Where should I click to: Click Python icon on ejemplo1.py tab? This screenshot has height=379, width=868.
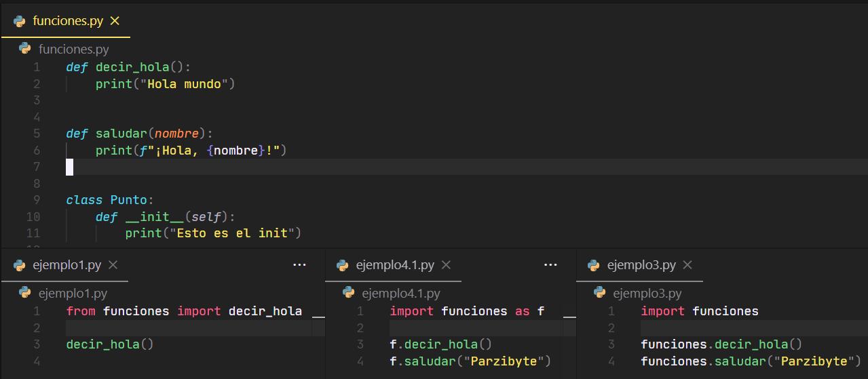click(x=20, y=265)
